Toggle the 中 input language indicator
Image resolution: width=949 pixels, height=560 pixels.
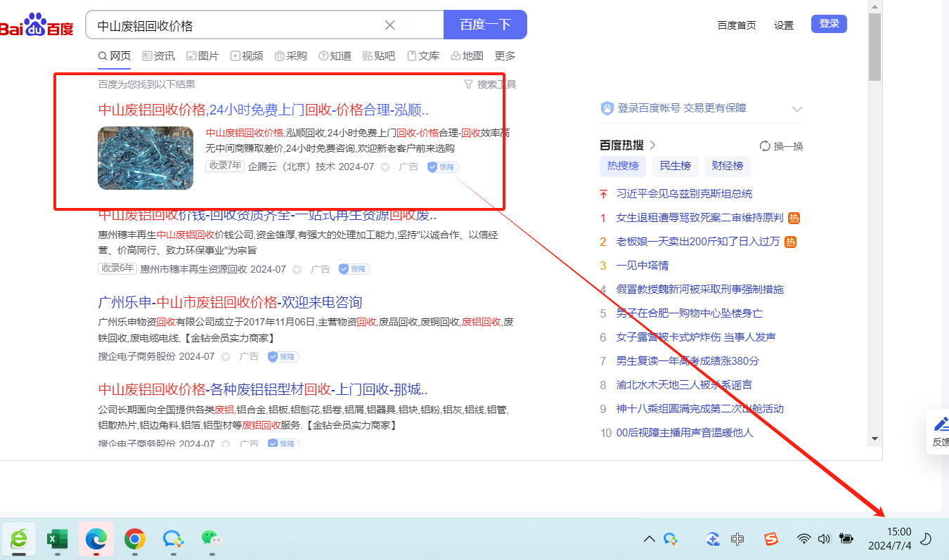(737, 539)
